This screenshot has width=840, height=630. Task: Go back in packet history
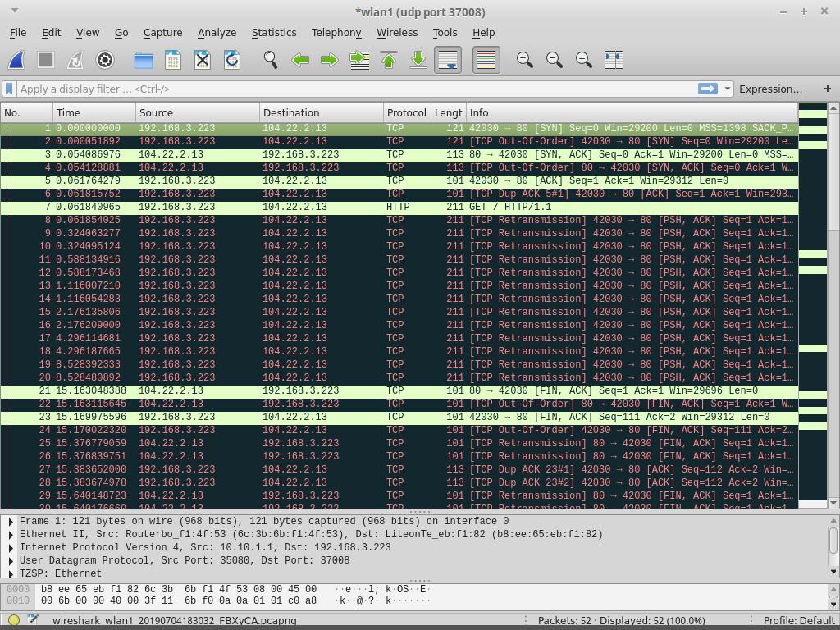[300, 60]
